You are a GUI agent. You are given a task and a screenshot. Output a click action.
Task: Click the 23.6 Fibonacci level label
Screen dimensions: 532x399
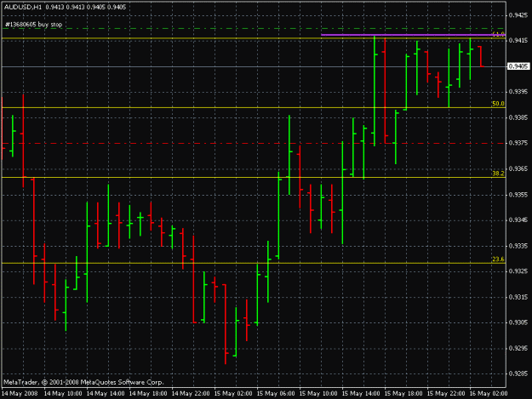coord(498,259)
